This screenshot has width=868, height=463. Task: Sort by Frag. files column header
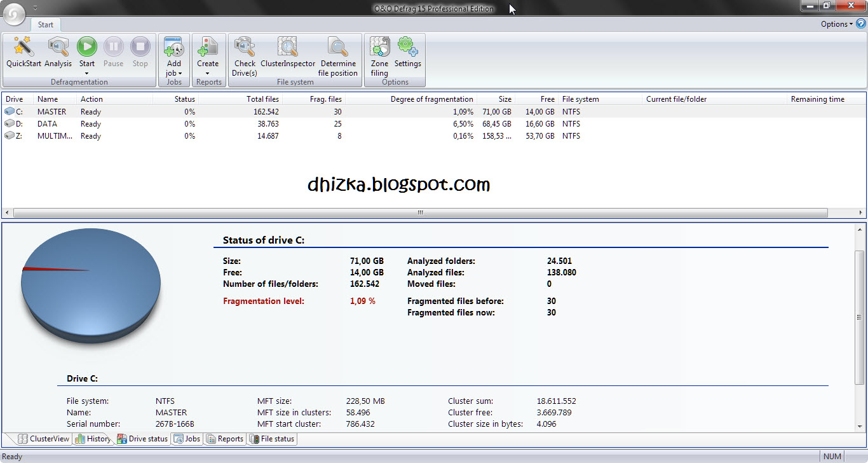pos(313,99)
